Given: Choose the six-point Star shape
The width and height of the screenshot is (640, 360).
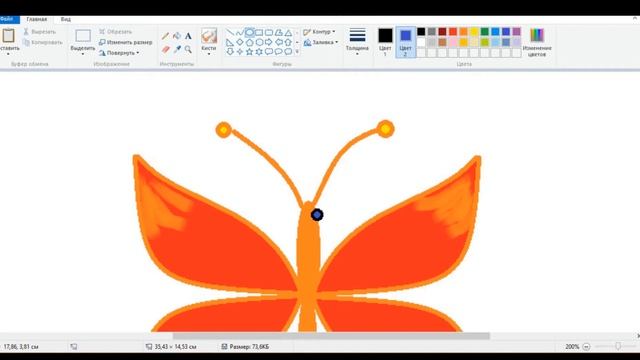Looking at the screenshot, I should click(x=259, y=51).
